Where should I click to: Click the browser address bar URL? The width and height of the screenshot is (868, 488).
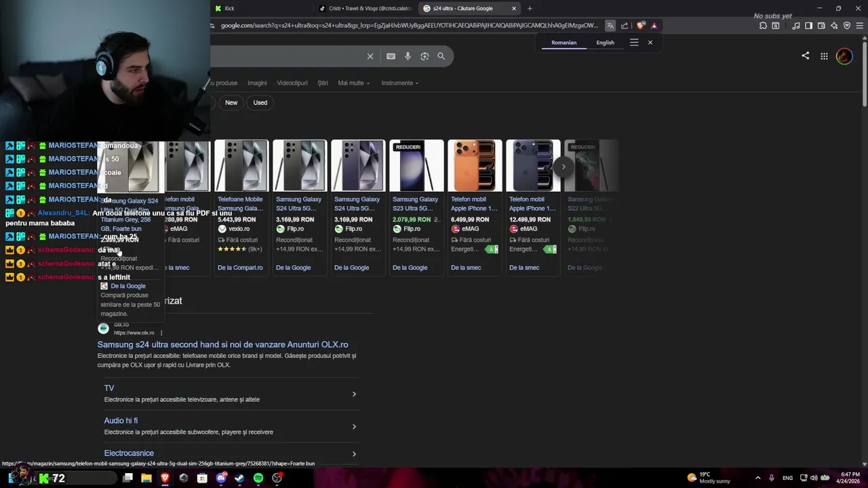point(410,26)
